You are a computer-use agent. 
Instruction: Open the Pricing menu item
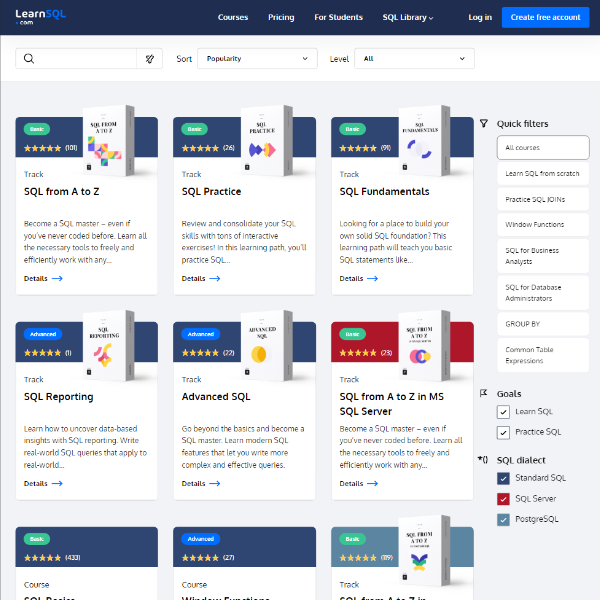point(281,17)
